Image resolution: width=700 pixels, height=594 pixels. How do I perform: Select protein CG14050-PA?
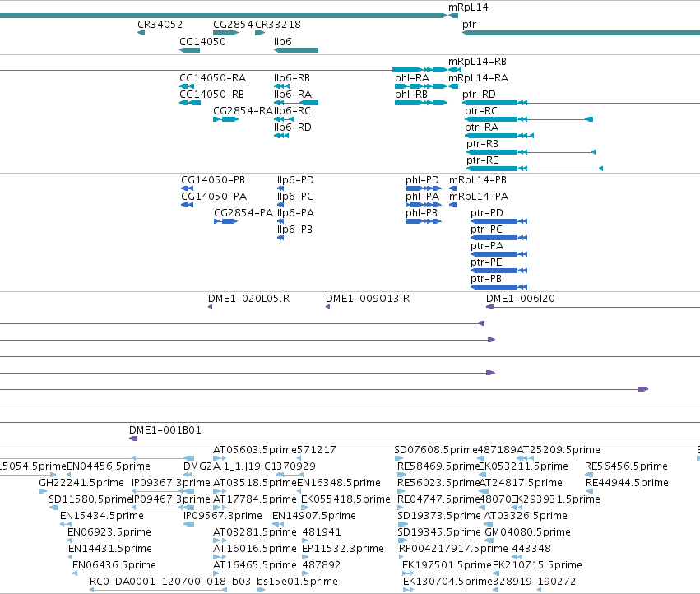pyautogui.click(x=187, y=205)
